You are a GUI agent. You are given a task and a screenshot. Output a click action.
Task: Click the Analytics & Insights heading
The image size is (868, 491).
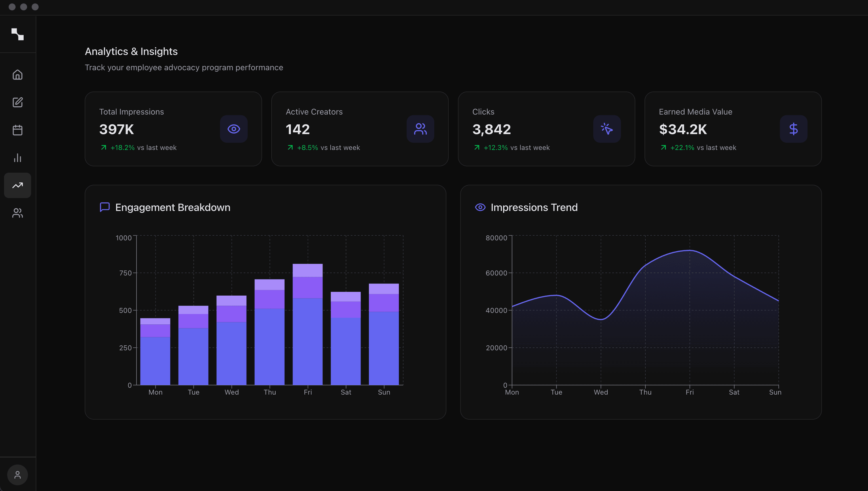pos(131,51)
